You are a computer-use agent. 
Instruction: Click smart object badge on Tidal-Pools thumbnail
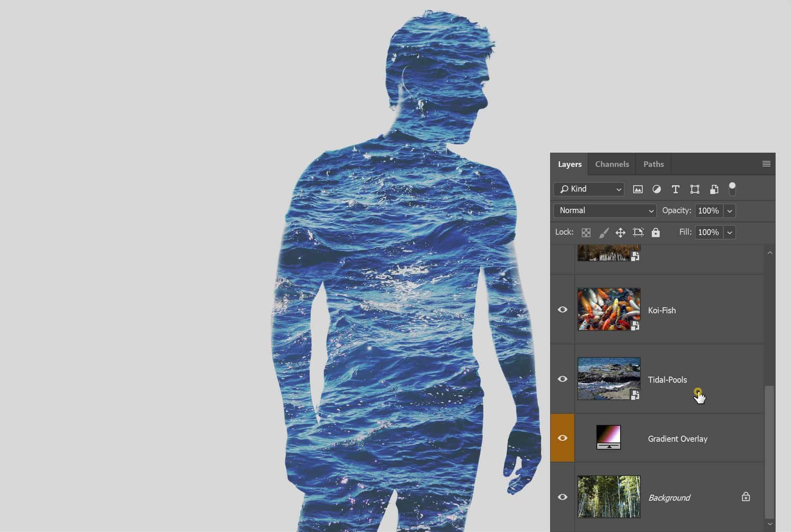[x=635, y=395]
